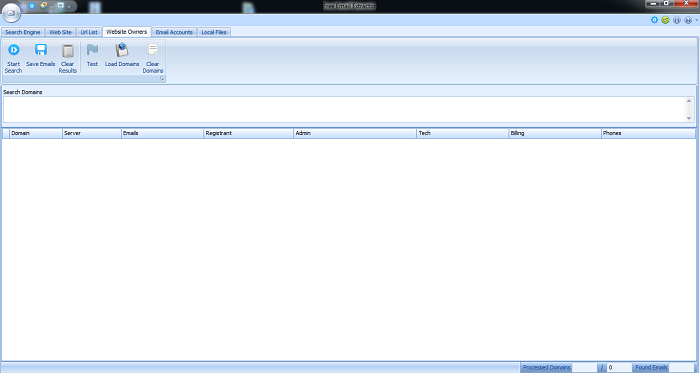
Task: Sort by the Domain column header
Action: pyautogui.click(x=36, y=133)
